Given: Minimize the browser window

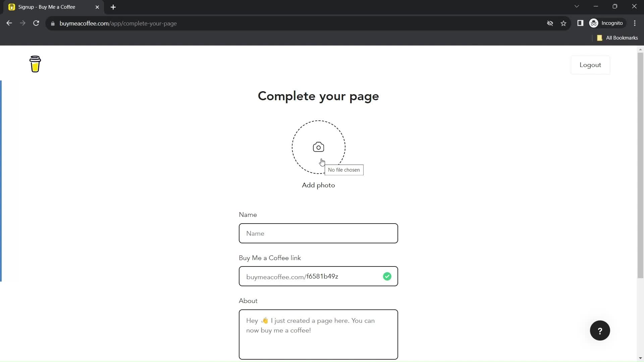Looking at the screenshot, I should pyautogui.click(x=596, y=6).
